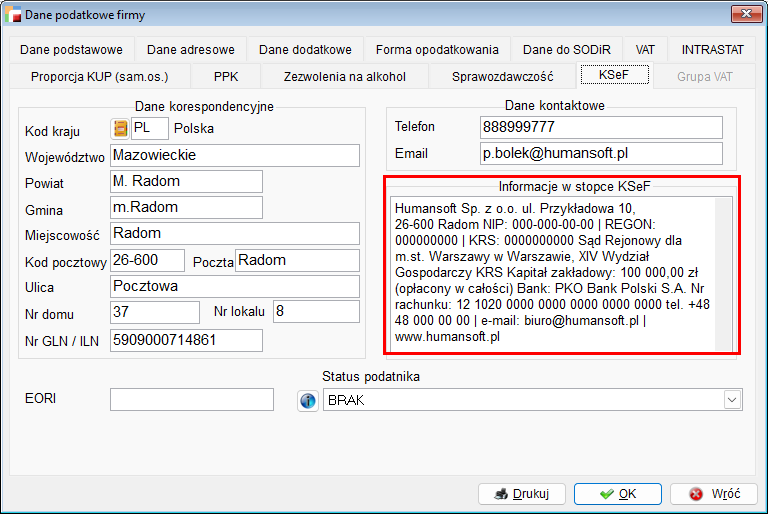
Task: Open the Dane podstawowe tab
Action: tap(70, 49)
